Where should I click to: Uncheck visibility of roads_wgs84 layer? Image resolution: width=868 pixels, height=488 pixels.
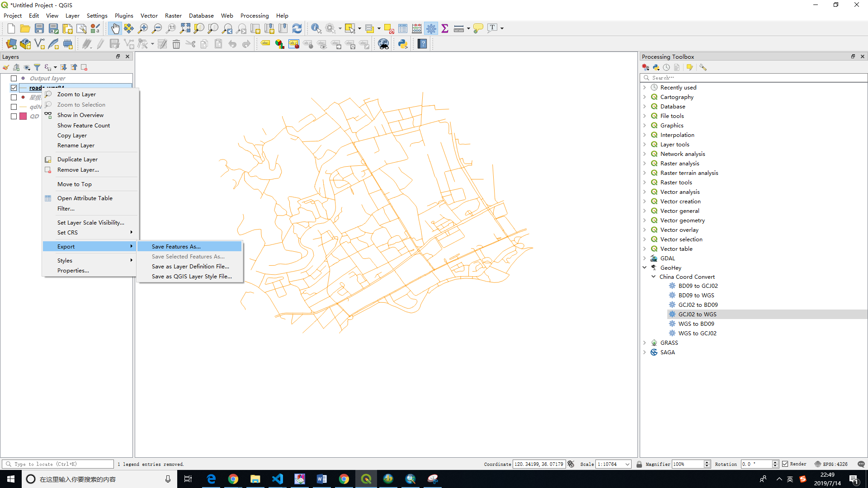pyautogui.click(x=14, y=88)
